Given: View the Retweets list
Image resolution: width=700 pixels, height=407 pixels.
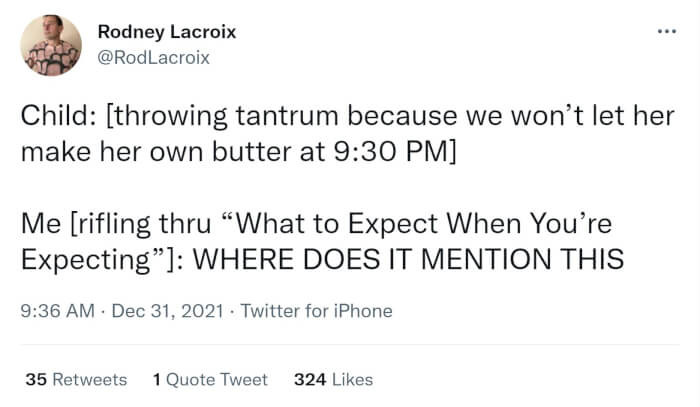Looking at the screenshot, I should (89, 379).
